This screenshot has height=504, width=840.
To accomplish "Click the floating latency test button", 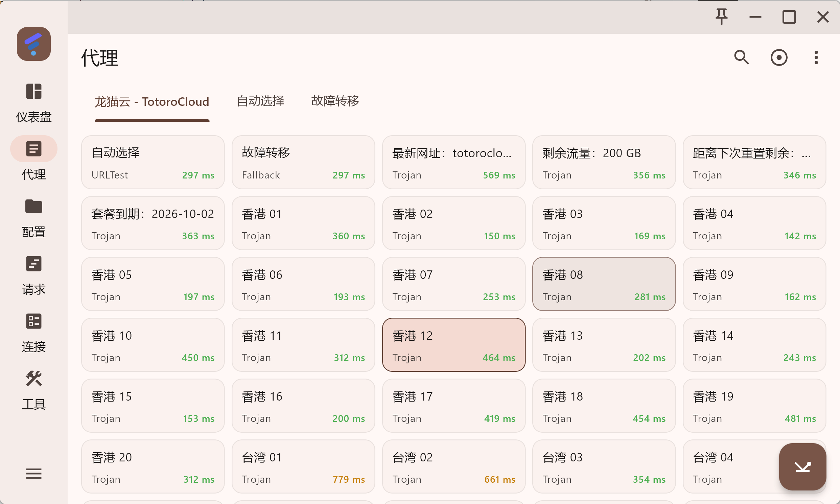I will pos(802,466).
